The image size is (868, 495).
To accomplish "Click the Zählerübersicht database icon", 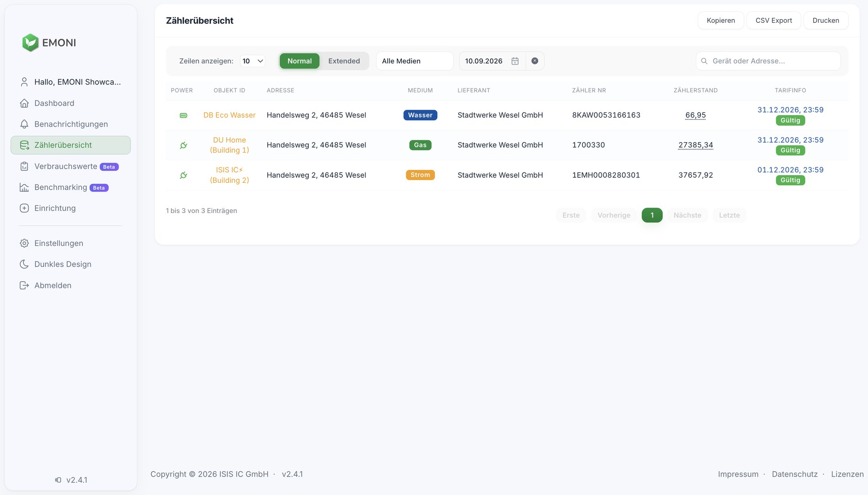I will (24, 145).
